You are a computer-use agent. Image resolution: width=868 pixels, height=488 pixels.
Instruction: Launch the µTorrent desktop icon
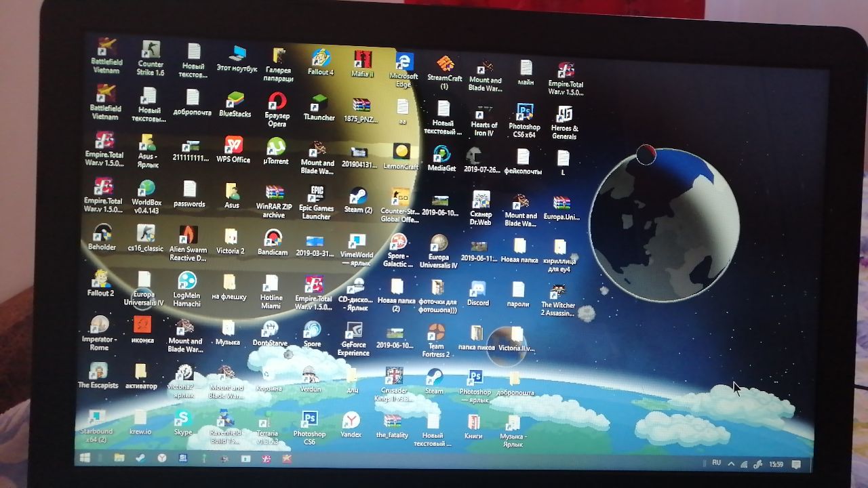(x=275, y=152)
